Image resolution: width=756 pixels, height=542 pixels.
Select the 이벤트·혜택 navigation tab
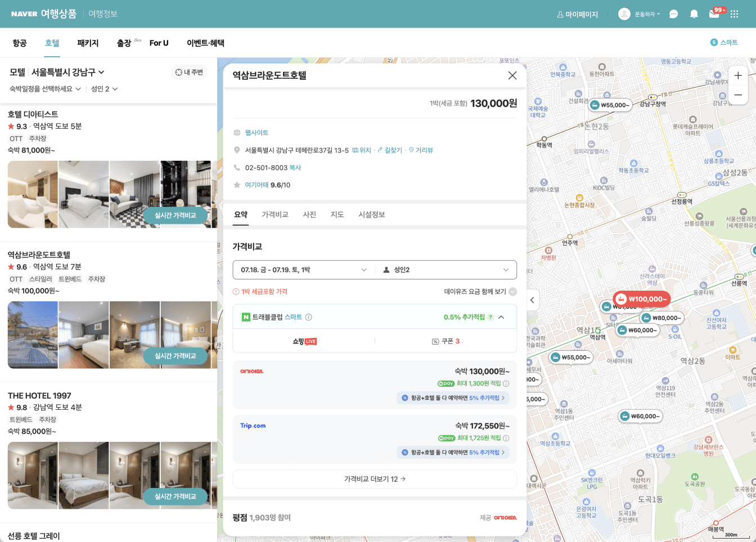[205, 43]
